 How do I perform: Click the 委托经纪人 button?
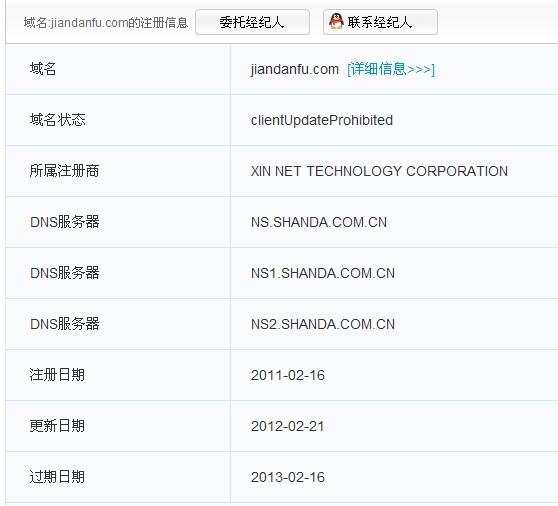tap(252, 22)
